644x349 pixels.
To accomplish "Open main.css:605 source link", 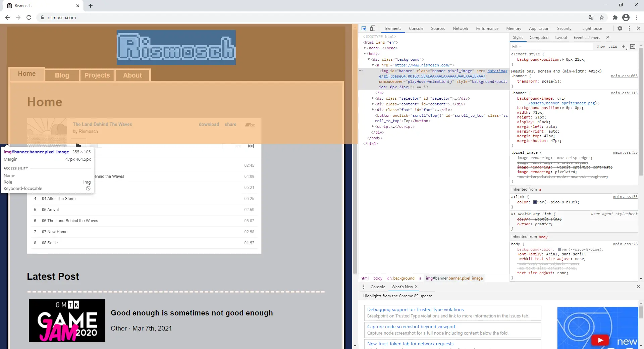I will tap(624, 76).
